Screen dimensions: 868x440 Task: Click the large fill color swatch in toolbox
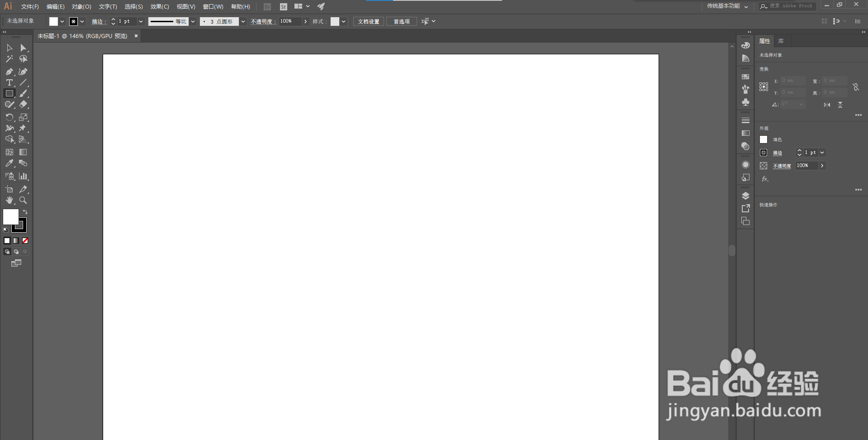pos(11,217)
